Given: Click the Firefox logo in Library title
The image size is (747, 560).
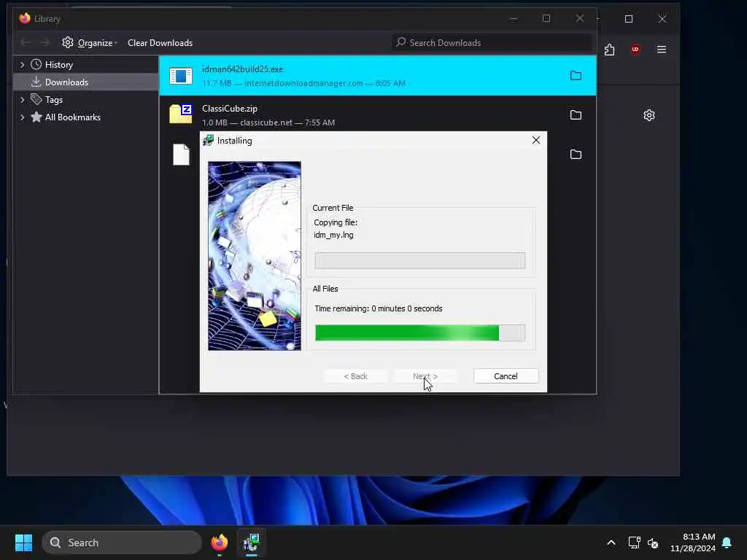Looking at the screenshot, I should [25, 18].
